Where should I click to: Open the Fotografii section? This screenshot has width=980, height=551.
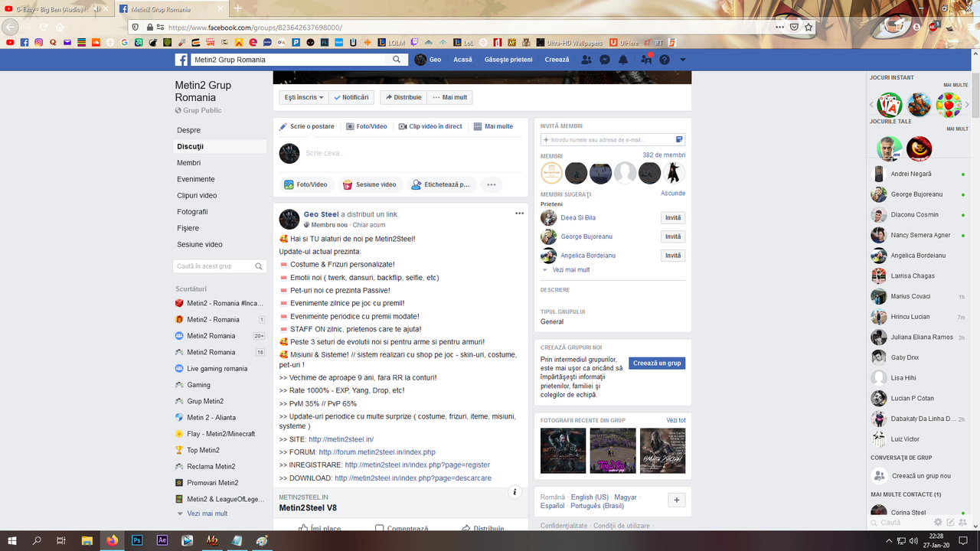[x=220, y=211]
